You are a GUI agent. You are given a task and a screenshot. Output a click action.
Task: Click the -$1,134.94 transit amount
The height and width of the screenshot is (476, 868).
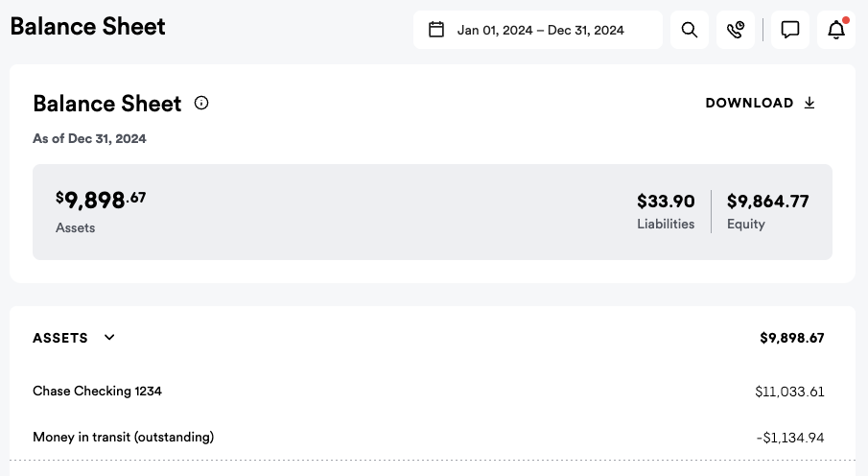[790, 438]
